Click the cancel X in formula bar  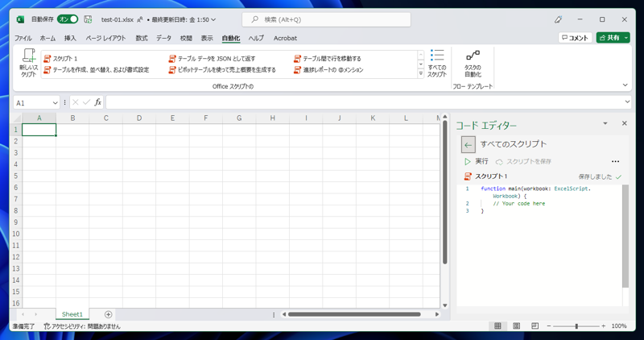[75, 102]
